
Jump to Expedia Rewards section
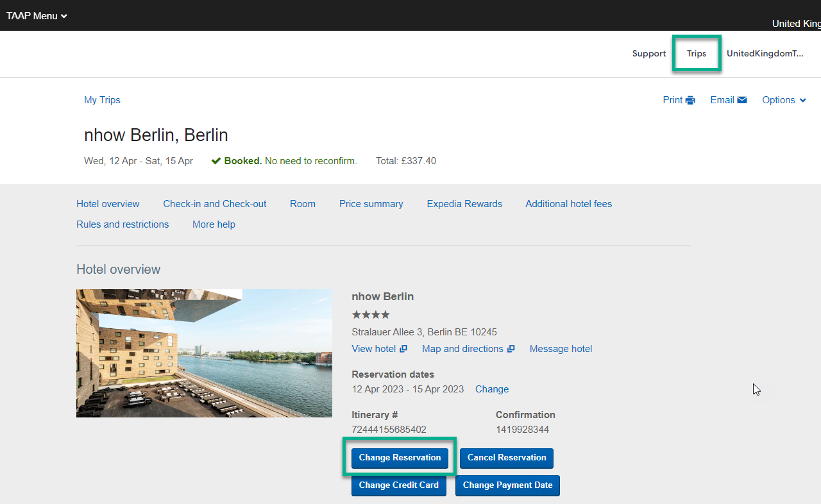[464, 203]
